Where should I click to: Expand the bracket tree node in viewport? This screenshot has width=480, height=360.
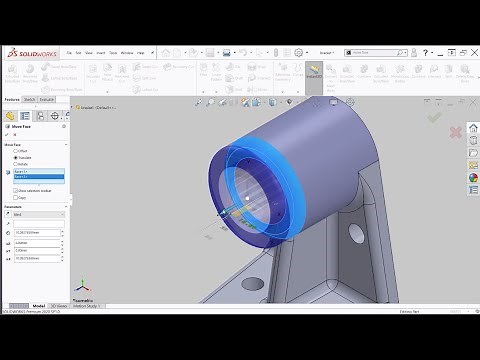(x=72, y=107)
